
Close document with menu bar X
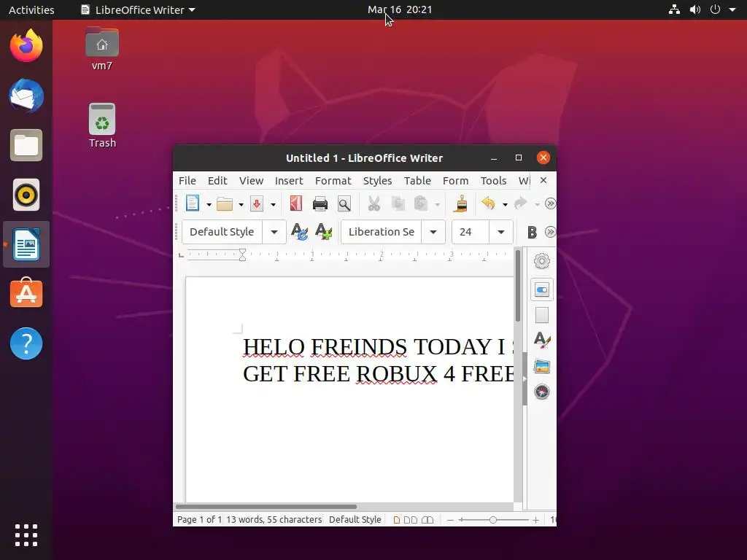click(543, 181)
